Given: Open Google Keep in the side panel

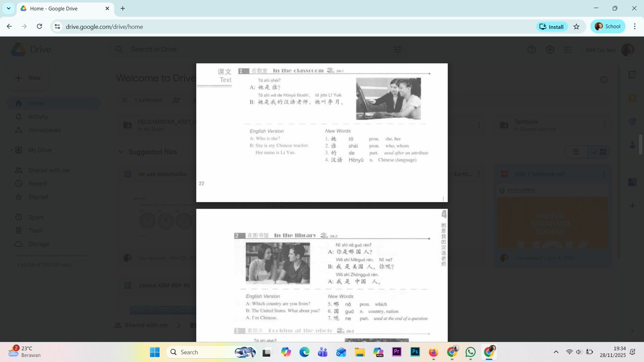Looking at the screenshot, I should click(633, 98).
